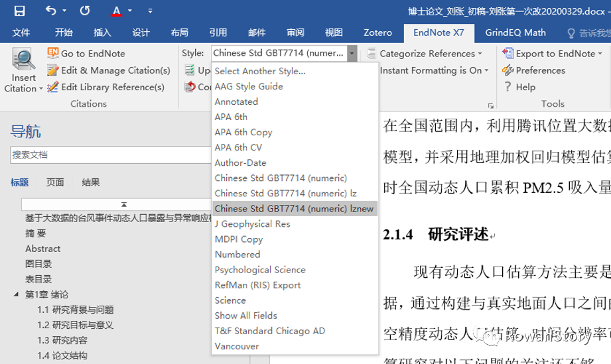Open the 设计 ribbon tab
The width and height of the screenshot is (611, 364).
click(x=141, y=32)
